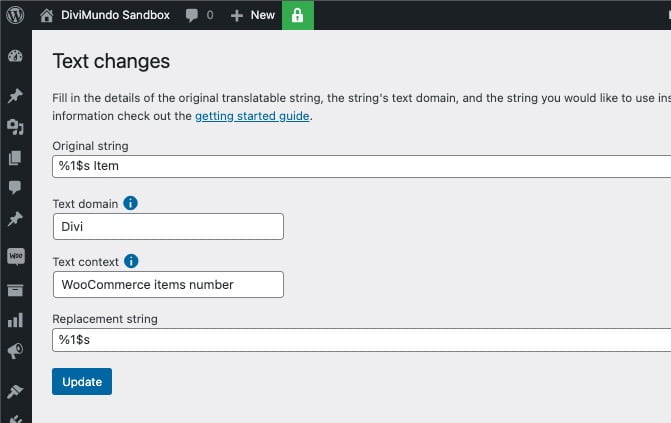Open Marketing megaphone sidebar icon
Viewport: 671px width, 423px height.
coord(15,351)
